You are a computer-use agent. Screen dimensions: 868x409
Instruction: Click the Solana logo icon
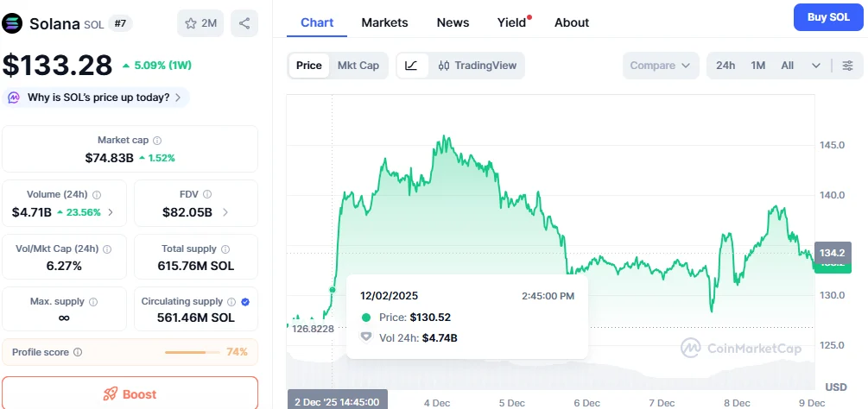point(12,23)
